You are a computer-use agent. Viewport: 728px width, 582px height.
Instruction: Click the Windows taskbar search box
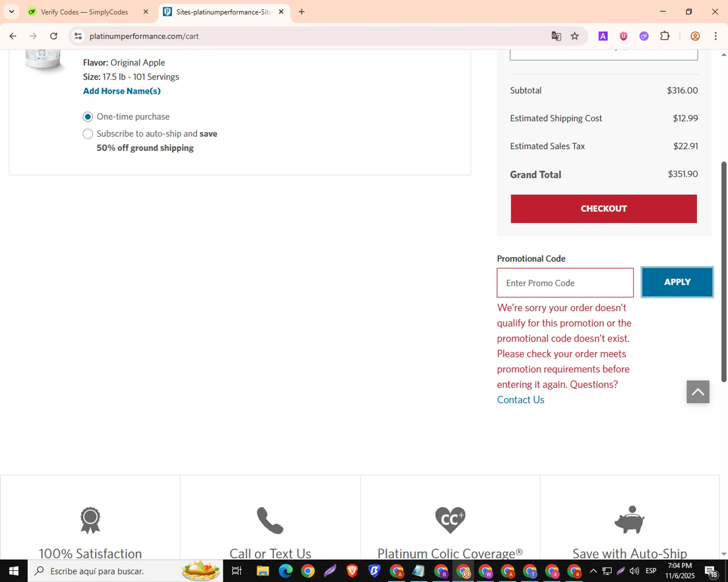pyautogui.click(x=125, y=571)
